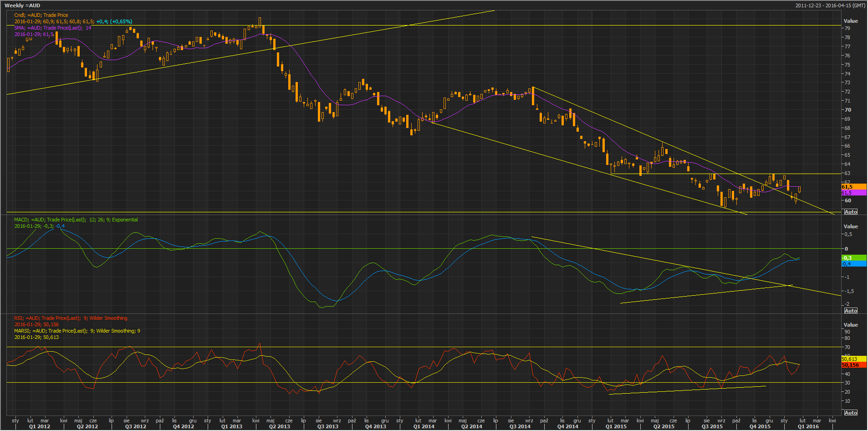Click the yellow 50,613 MARSI tag
Screen dimensions: 868x431
(x=853, y=359)
